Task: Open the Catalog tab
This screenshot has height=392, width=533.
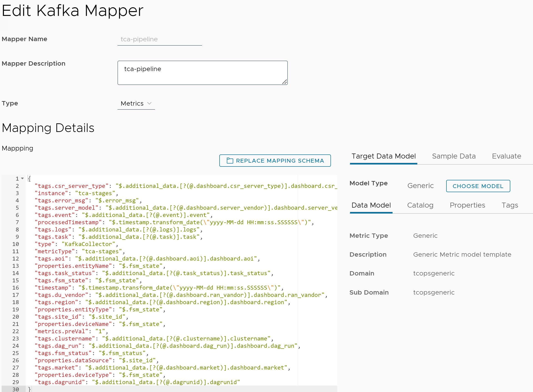Action: [420, 205]
